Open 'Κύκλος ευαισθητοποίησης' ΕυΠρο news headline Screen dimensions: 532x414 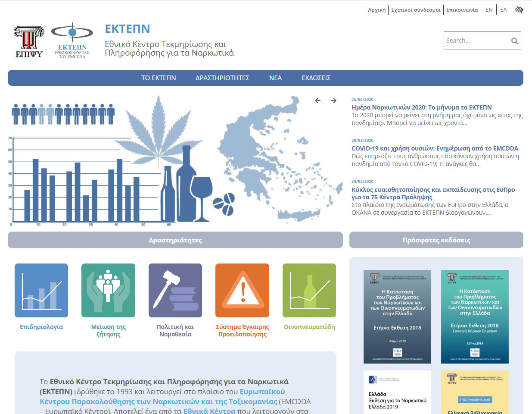click(433, 193)
